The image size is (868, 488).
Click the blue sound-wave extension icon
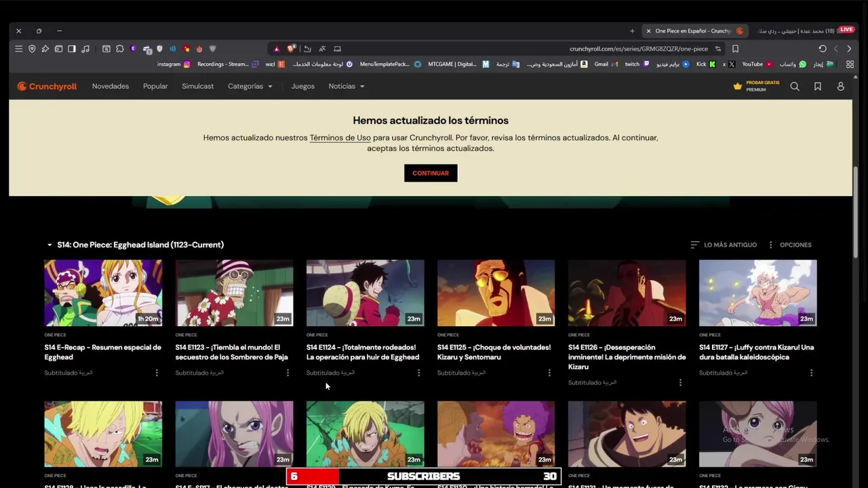pos(173,49)
